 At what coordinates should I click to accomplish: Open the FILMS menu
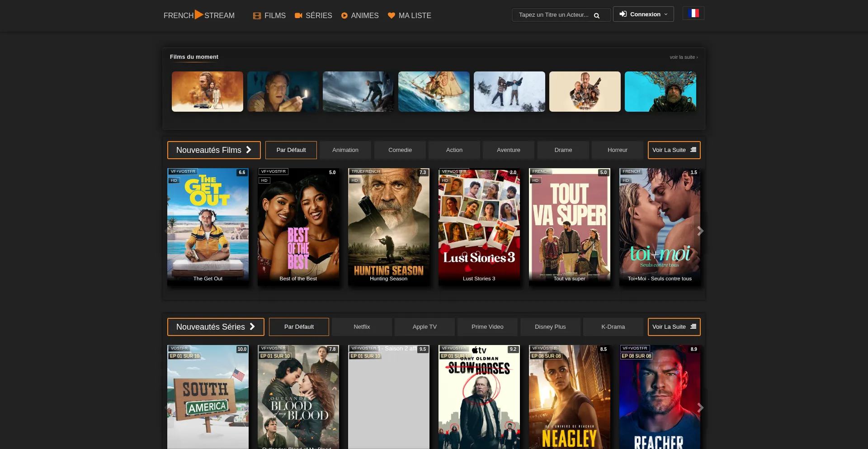269,16
